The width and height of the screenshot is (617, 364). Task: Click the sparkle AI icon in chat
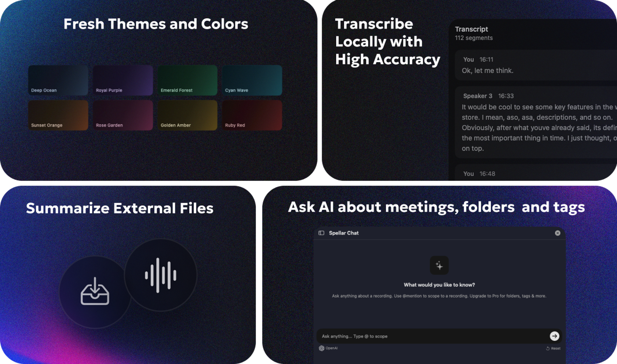439,265
